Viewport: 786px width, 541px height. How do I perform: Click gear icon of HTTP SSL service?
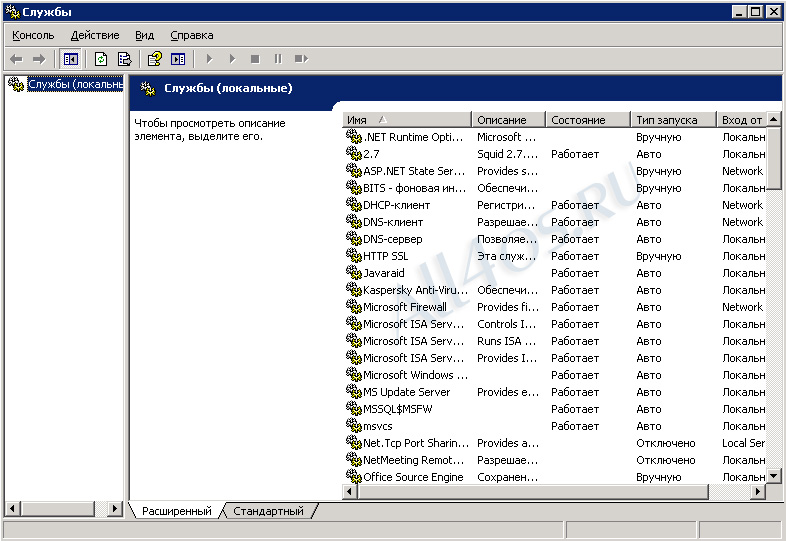coord(353,256)
